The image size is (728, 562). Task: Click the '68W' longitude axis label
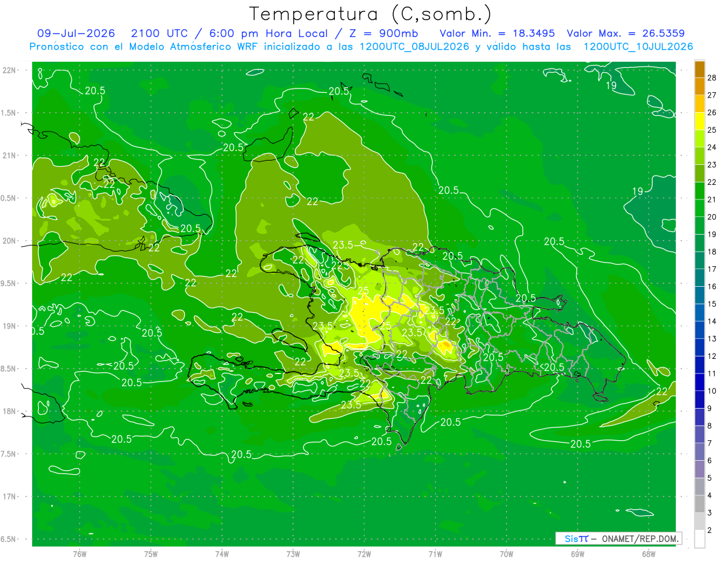649,554
